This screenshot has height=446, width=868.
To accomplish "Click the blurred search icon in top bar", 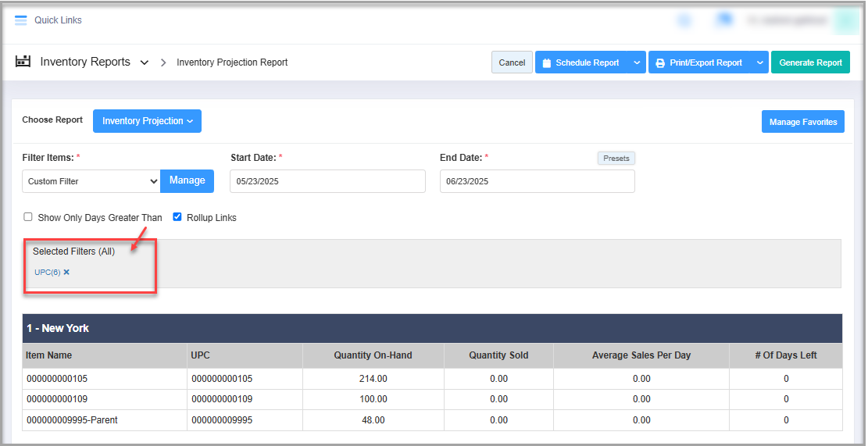I will click(x=684, y=20).
